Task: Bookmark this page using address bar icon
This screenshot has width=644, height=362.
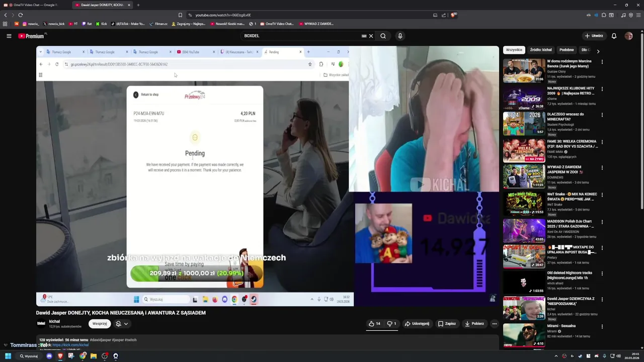Action: (x=180, y=15)
